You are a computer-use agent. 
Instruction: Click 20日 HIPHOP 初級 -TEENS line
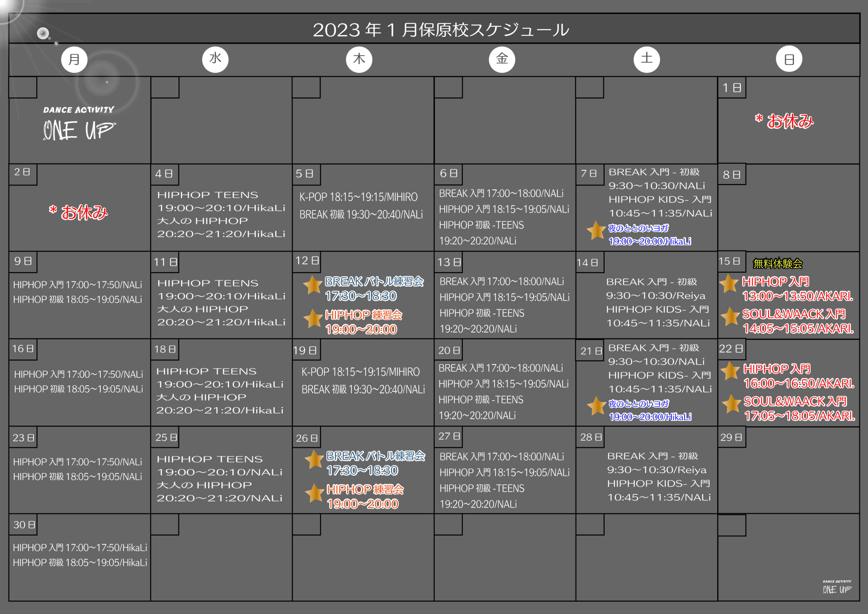pyautogui.click(x=481, y=400)
